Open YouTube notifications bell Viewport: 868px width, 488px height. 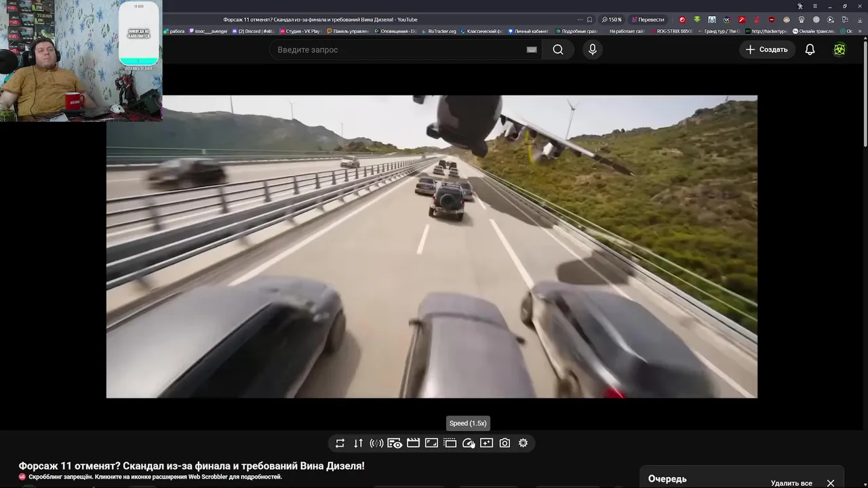(810, 49)
